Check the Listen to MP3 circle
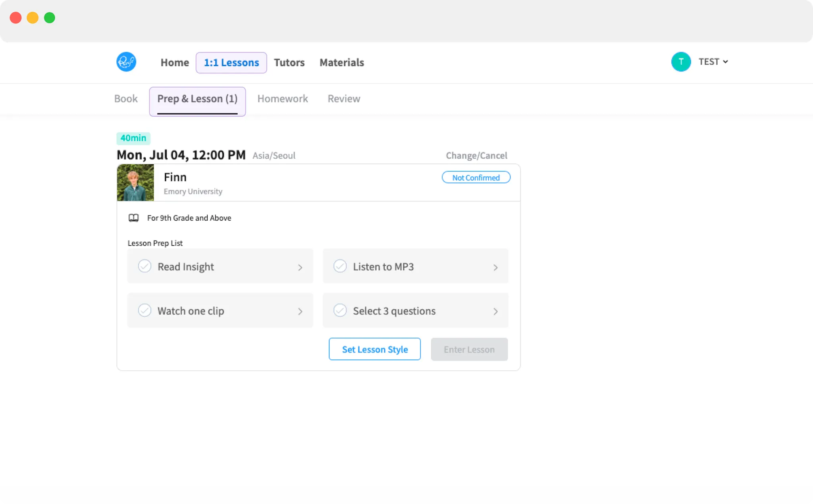 click(340, 266)
